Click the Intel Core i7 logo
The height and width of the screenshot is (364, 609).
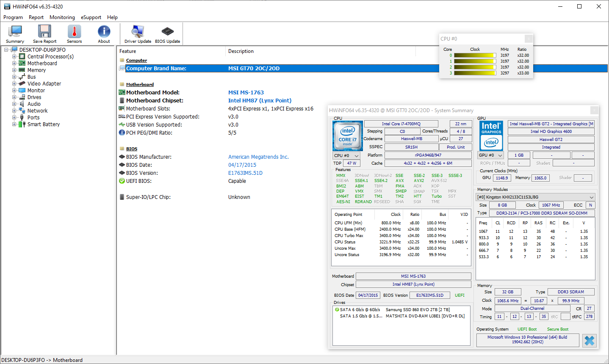(x=348, y=136)
